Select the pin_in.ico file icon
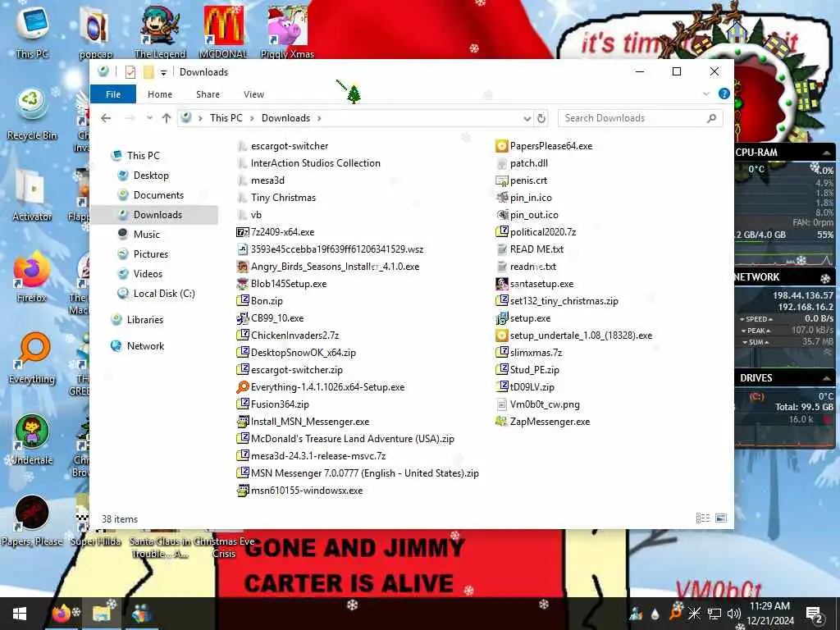Image resolution: width=840 pixels, height=630 pixels. tap(501, 198)
